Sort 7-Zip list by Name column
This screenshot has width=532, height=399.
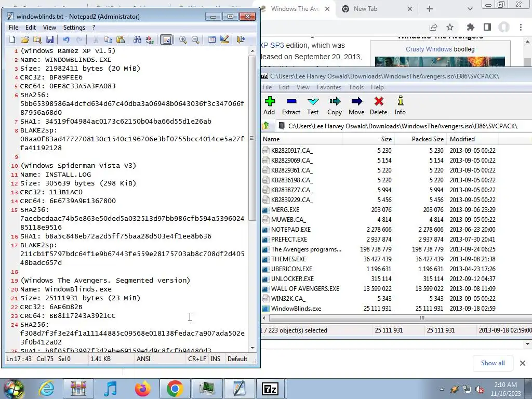[302, 139]
